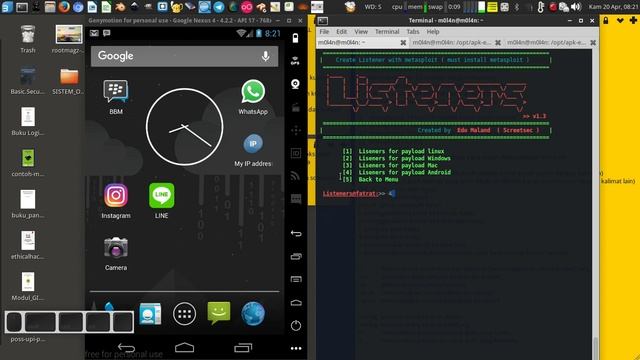The image size is (640, 360).
Task: Open Genymotion battery settings
Action: (296, 38)
